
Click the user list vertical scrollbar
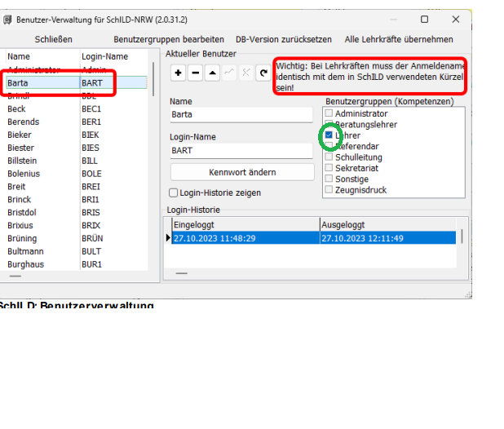[x=153, y=79]
